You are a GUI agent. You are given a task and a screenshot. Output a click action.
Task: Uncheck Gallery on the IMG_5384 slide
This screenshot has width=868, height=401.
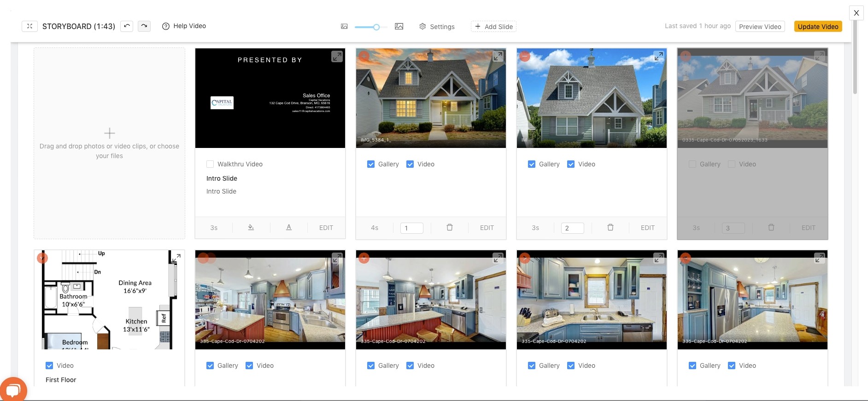click(371, 164)
